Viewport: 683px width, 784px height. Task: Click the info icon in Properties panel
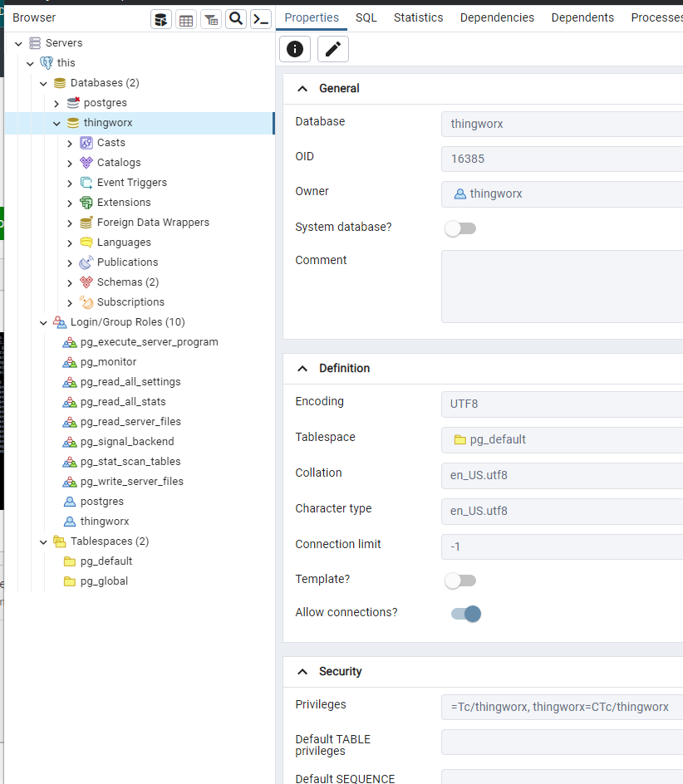tap(294, 49)
